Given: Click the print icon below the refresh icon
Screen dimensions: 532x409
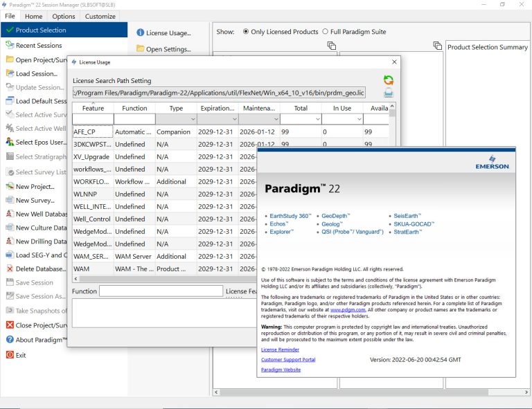Looking at the screenshot, I should 389,93.
